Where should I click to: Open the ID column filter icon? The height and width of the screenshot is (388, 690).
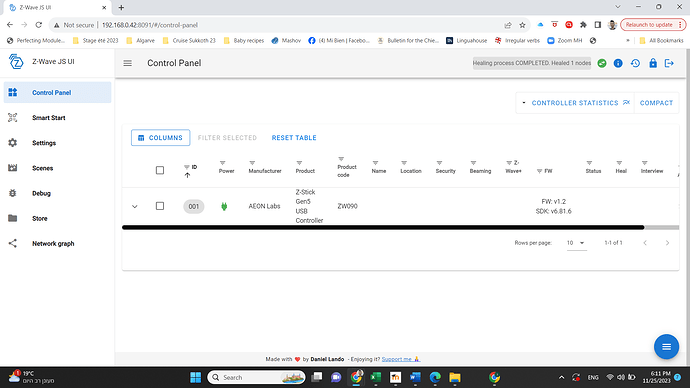(x=187, y=167)
